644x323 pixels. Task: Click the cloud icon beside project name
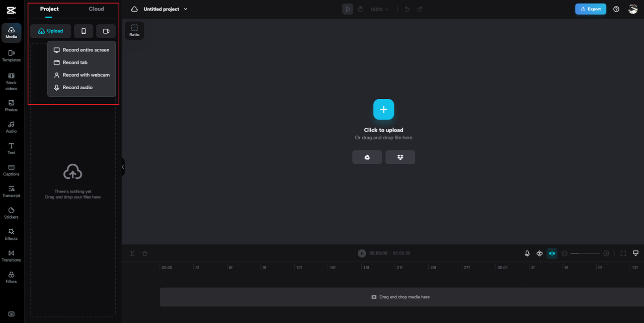click(x=134, y=9)
